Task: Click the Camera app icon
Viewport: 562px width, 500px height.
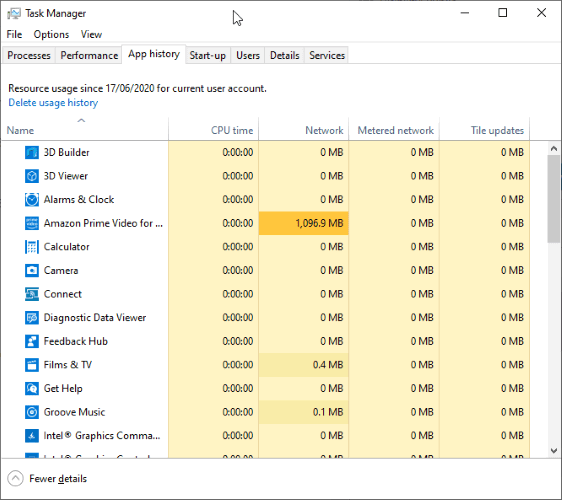Action: [32, 270]
